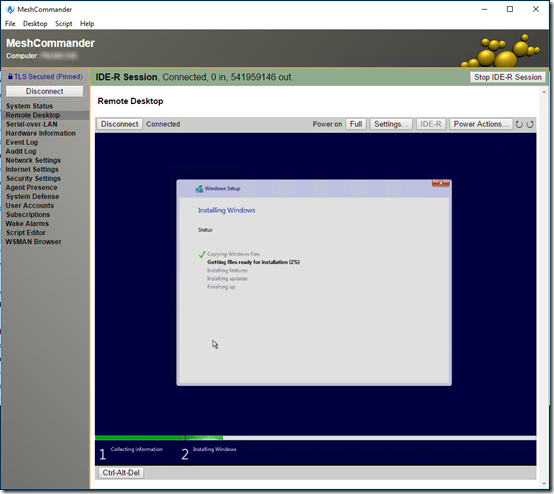Open Agent Presence page
The width and height of the screenshot is (554, 494).
[x=31, y=187]
